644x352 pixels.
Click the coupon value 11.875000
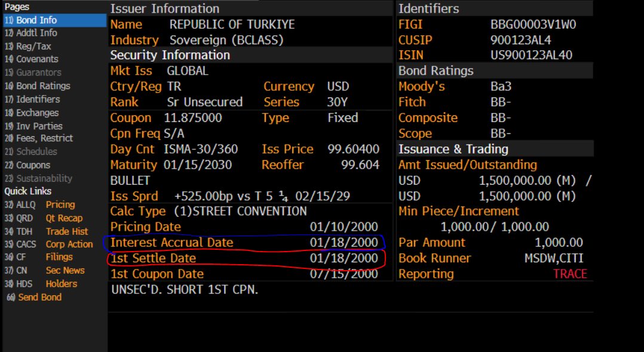coord(192,118)
